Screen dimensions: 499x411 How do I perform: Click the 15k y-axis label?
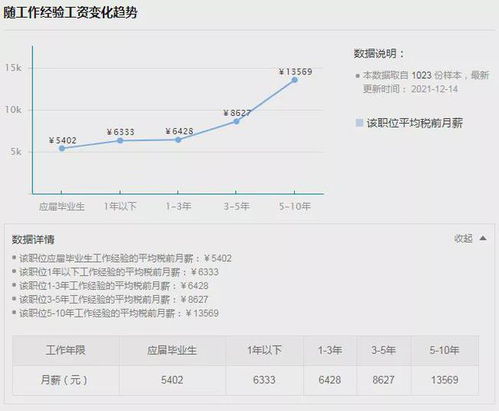point(13,68)
